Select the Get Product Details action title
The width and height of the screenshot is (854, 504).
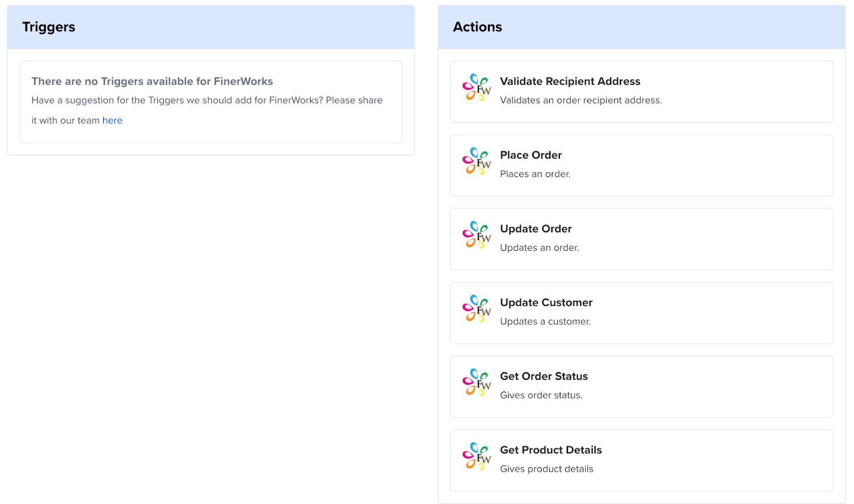pyautogui.click(x=550, y=450)
